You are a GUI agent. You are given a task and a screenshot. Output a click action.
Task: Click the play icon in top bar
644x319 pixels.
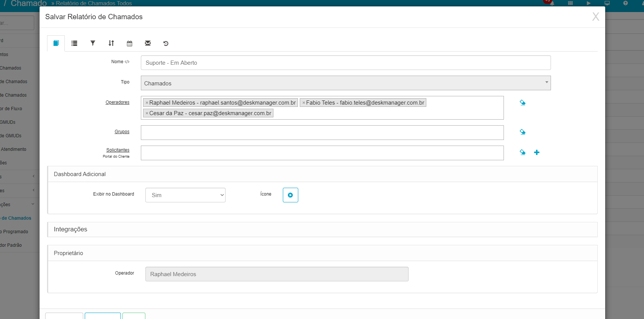coord(589,3)
